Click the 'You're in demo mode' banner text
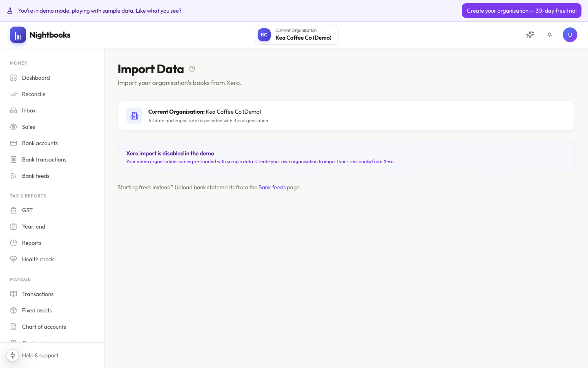 (100, 11)
